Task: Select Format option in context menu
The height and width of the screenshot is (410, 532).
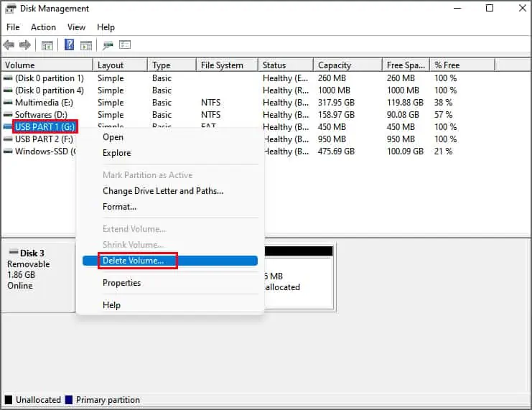Action: tap(119, 207)
